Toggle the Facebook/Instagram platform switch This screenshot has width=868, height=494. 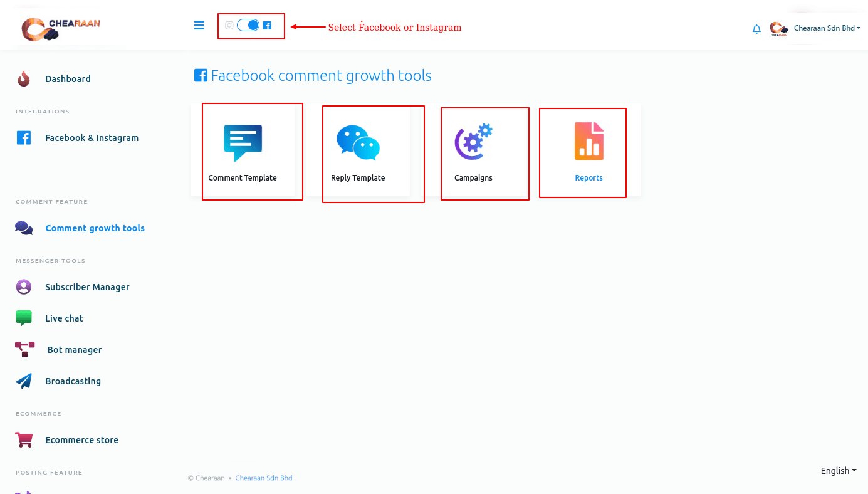click(248, 26)
